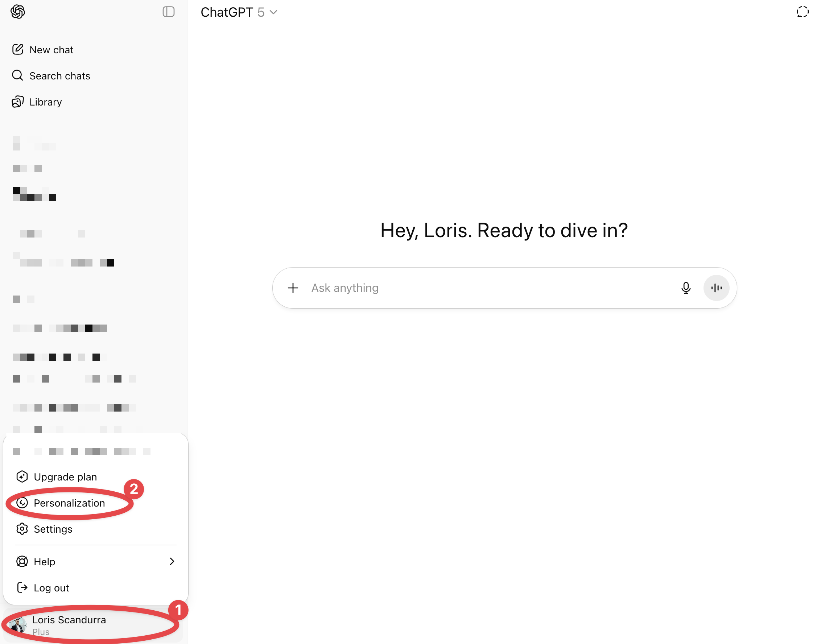Click the greeting heading text
Image resolution: width=821 pixels, height=644 pixels.
504,230
